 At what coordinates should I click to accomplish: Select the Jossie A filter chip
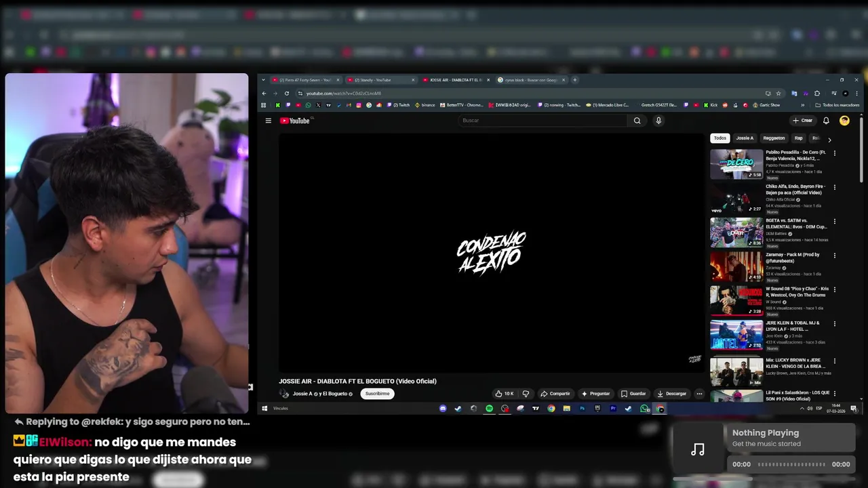[745, 138]
